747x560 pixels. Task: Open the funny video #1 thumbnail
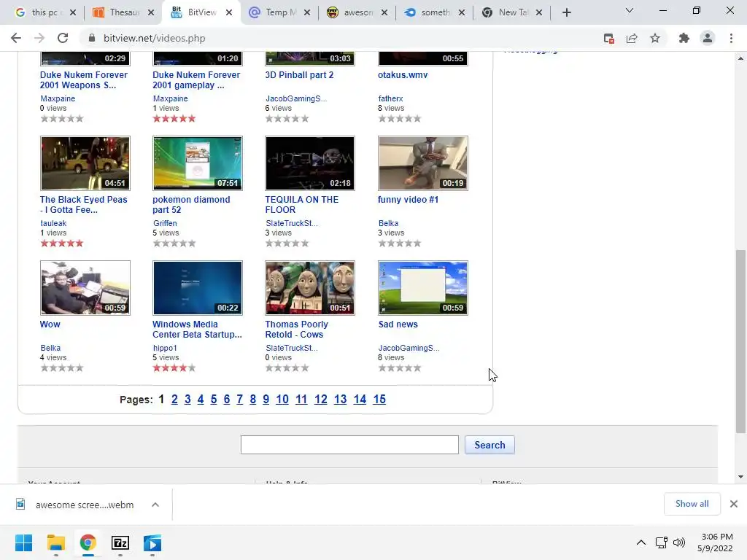click(423, 163)
